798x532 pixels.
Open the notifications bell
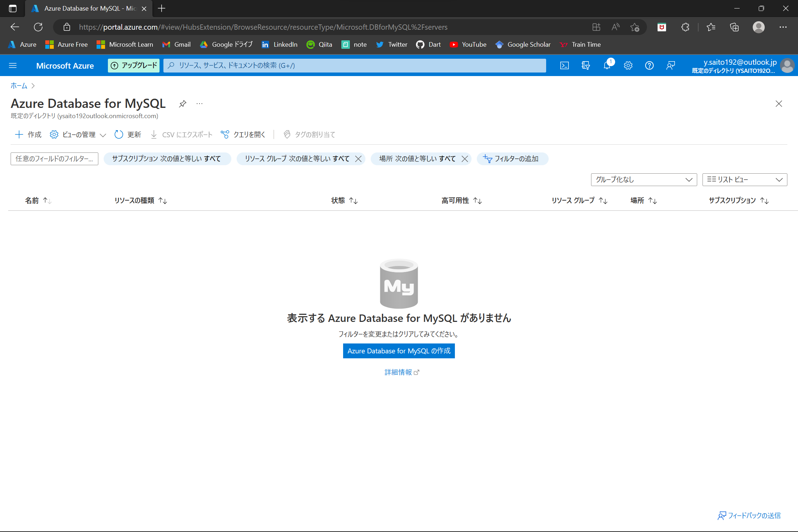pos(607,65)
